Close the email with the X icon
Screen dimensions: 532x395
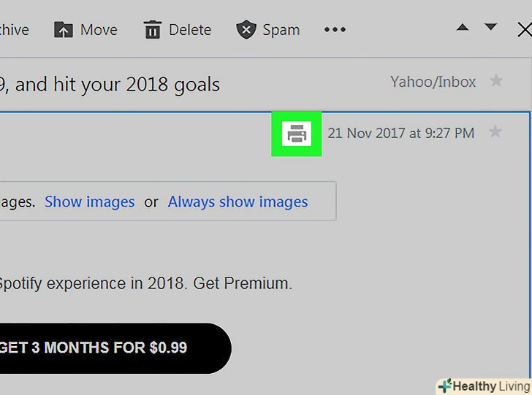click(x=524, y=30)
